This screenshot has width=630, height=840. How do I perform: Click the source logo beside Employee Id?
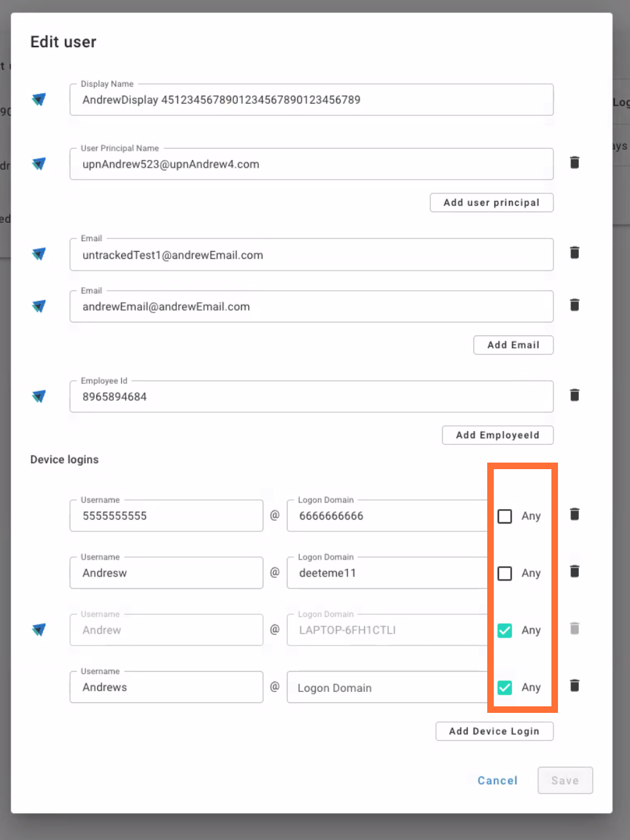tap(39, 396)
